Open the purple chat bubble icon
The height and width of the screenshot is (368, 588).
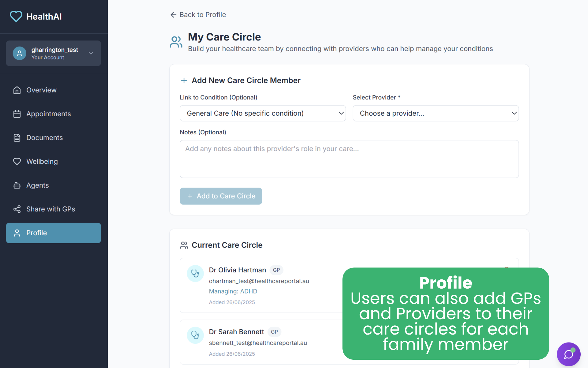click(568, 354)
